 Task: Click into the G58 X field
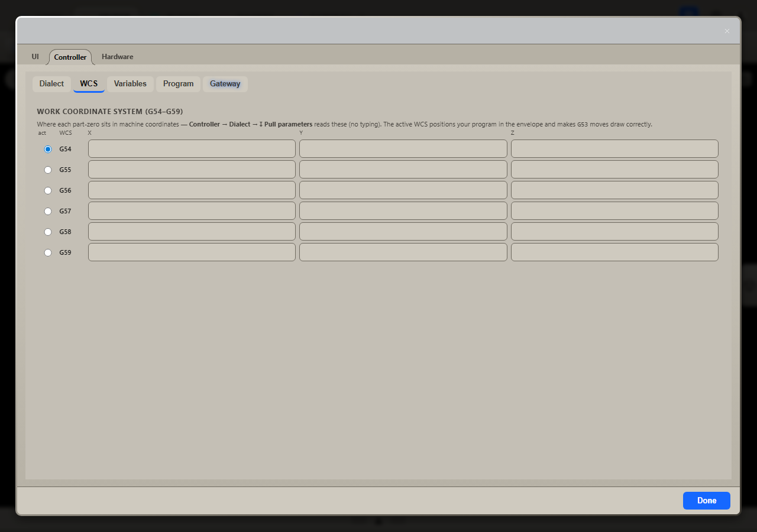pos(192,232)
